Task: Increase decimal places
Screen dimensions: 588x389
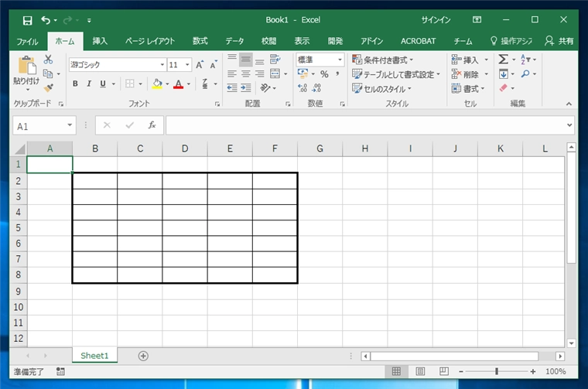Action: click(303, 88)
